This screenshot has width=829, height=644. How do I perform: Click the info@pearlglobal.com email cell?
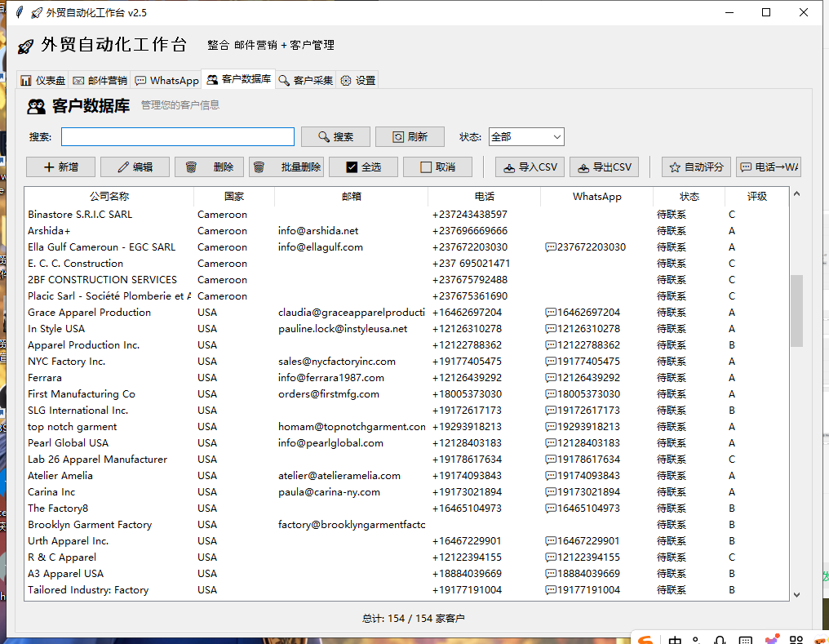330,443
